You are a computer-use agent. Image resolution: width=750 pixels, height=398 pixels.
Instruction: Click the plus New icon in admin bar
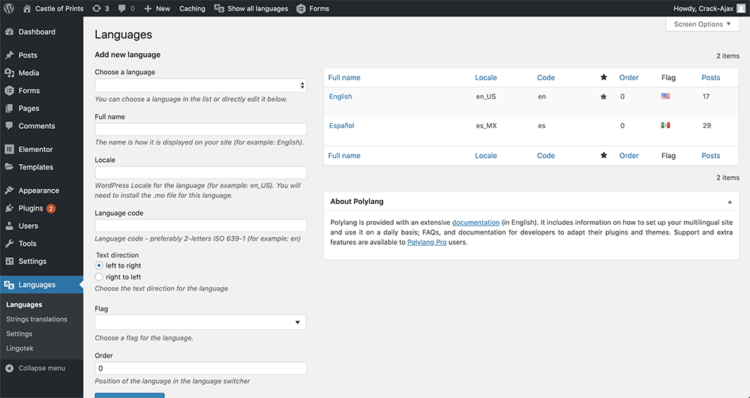point(148,9)
